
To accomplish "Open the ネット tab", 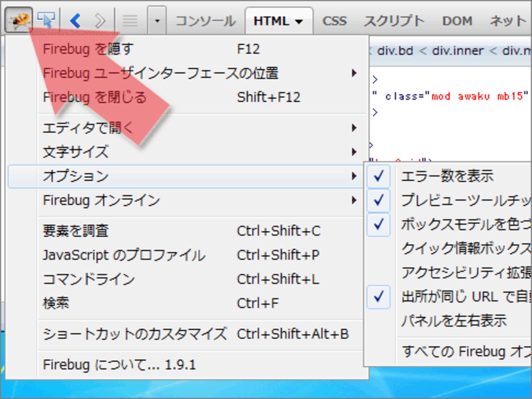I will (x=508, y=21).
